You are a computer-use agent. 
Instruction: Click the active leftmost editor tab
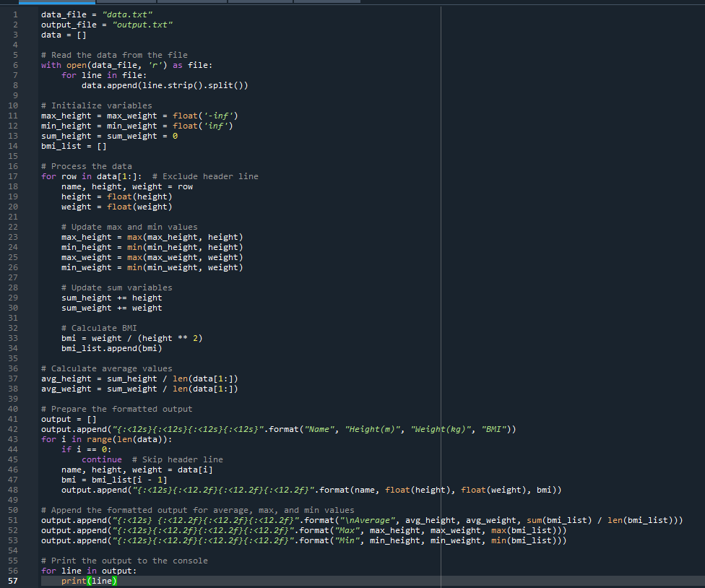click(x=58, y=3)
